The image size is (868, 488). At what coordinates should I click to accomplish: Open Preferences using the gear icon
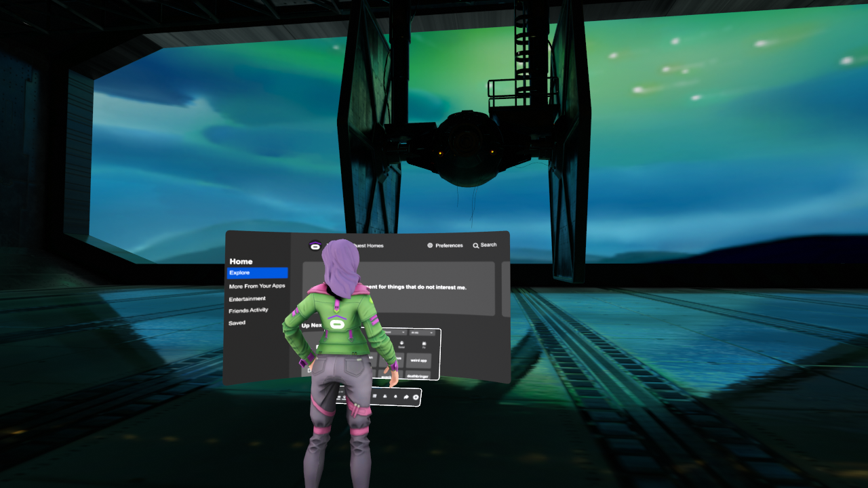[430, 245]
